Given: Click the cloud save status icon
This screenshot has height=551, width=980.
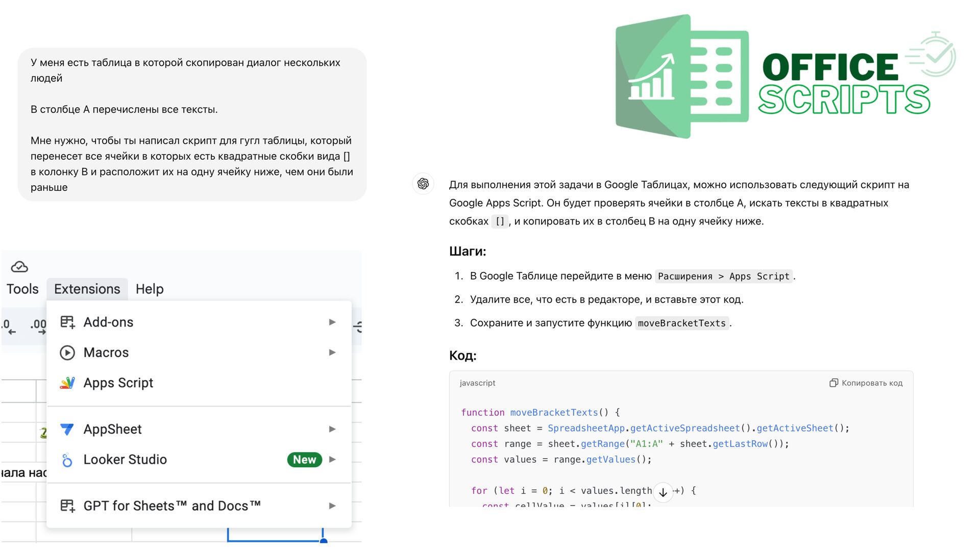Looking at the screenshot, I should (19, 267).
